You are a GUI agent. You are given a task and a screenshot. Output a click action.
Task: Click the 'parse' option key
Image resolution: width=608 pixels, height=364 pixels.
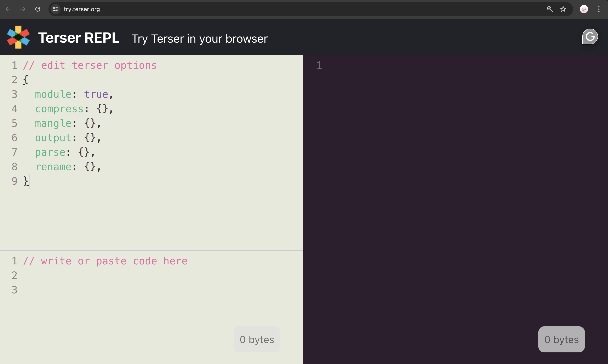50,152
